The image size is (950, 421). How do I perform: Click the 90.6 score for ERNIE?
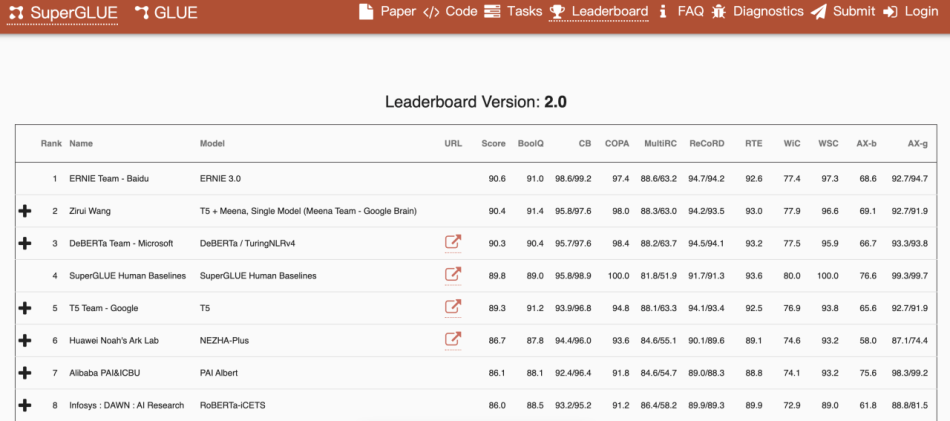(x=497, y=178)
